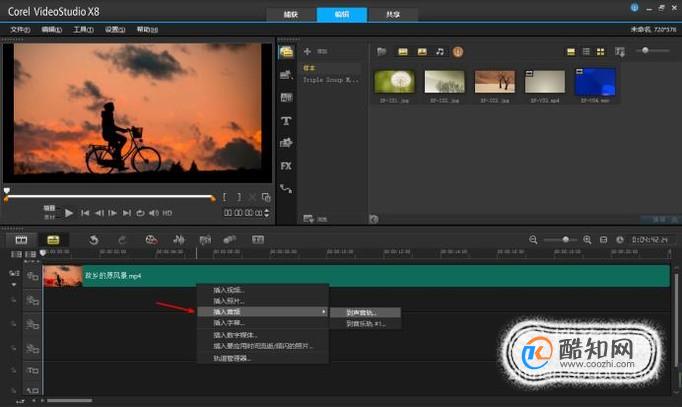The image size is (682, 407).
Task: Click the first overlay track icon
Action: point(33,300)
